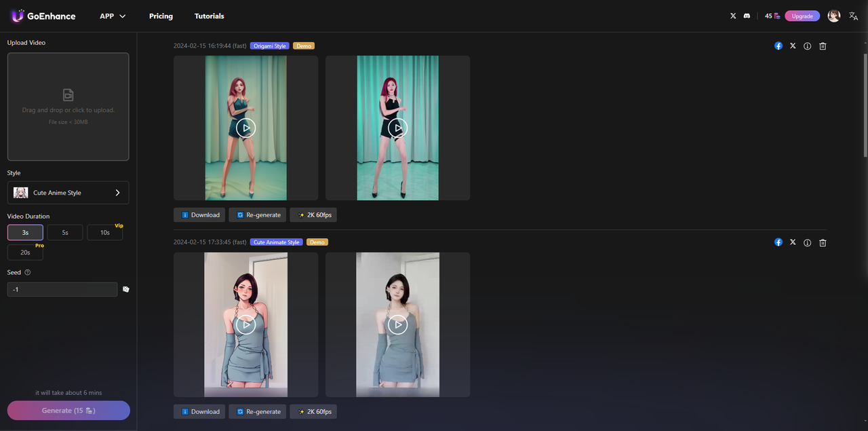Click the language translate icon
This screenshot has height=431, width=868.
coord(854,16)
